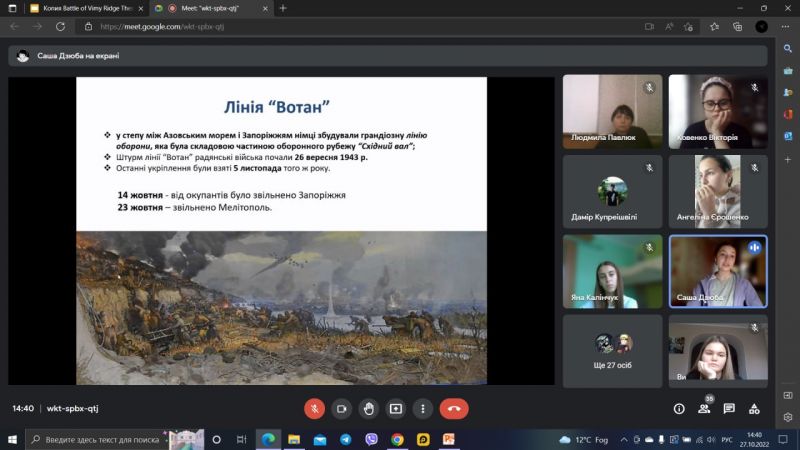Open the 'Ще 27 осіб' tile

(612, 351)
